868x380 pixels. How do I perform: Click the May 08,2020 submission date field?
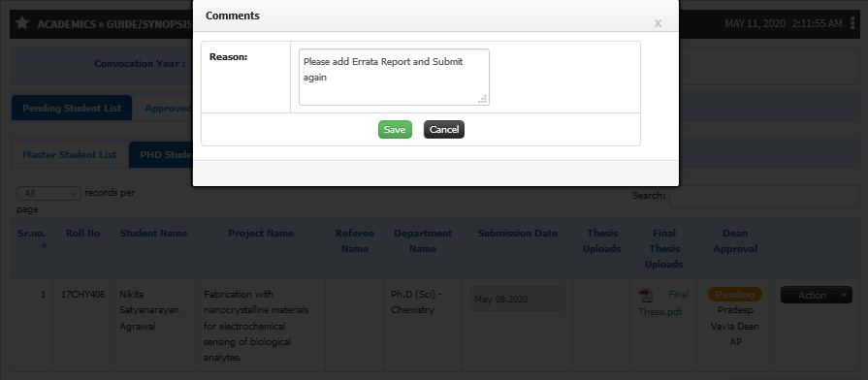(x=517, y=300)
